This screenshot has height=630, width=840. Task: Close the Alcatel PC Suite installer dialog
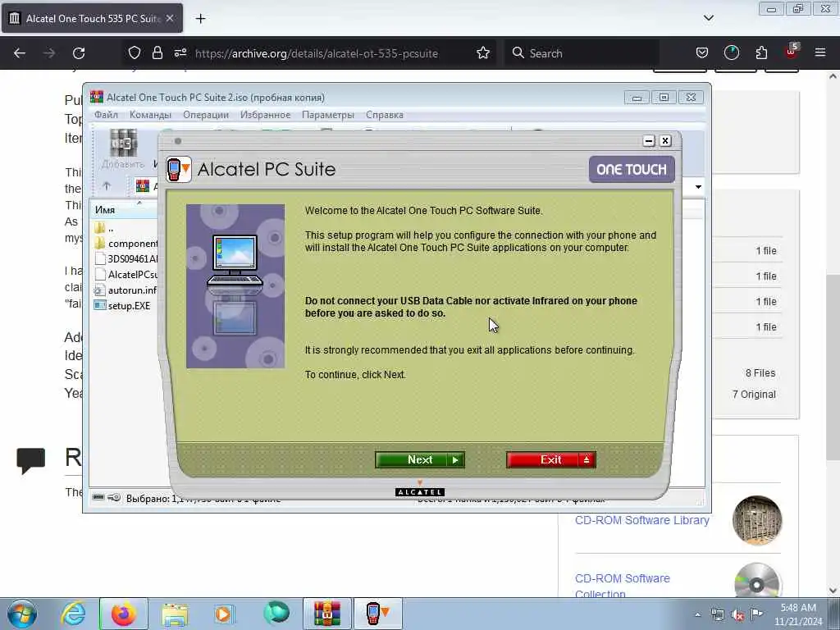[x=665, y=141]
